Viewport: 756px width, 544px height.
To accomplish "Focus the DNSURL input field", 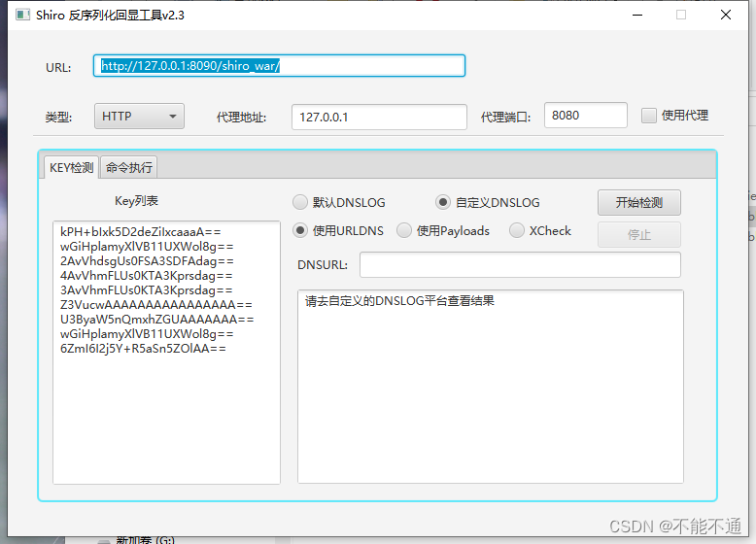I will tap(520, 264).
